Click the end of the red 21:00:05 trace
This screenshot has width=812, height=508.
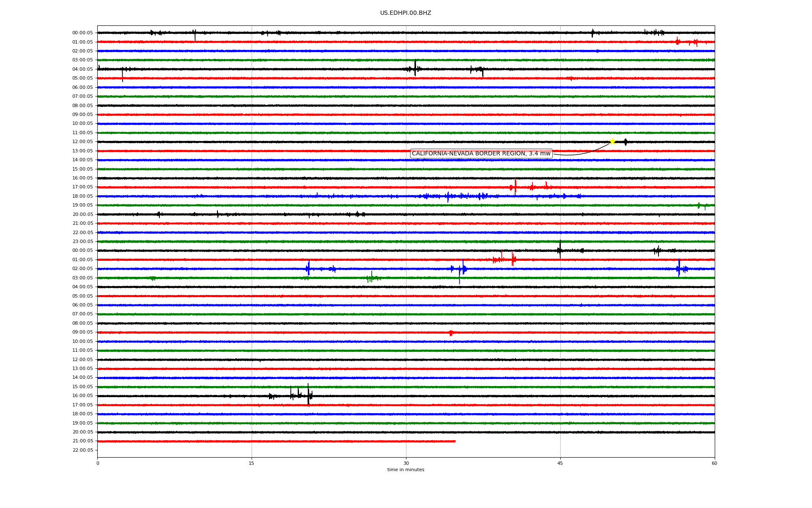point(455,441)
